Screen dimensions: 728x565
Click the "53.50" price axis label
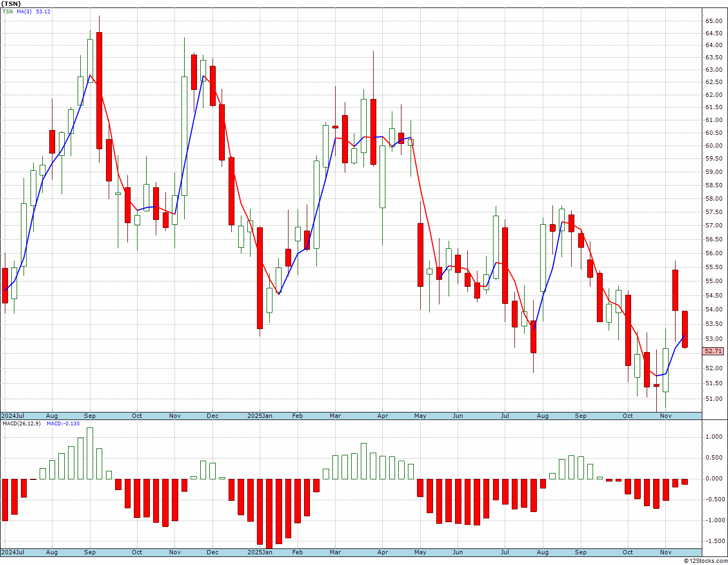coord(713,324)
